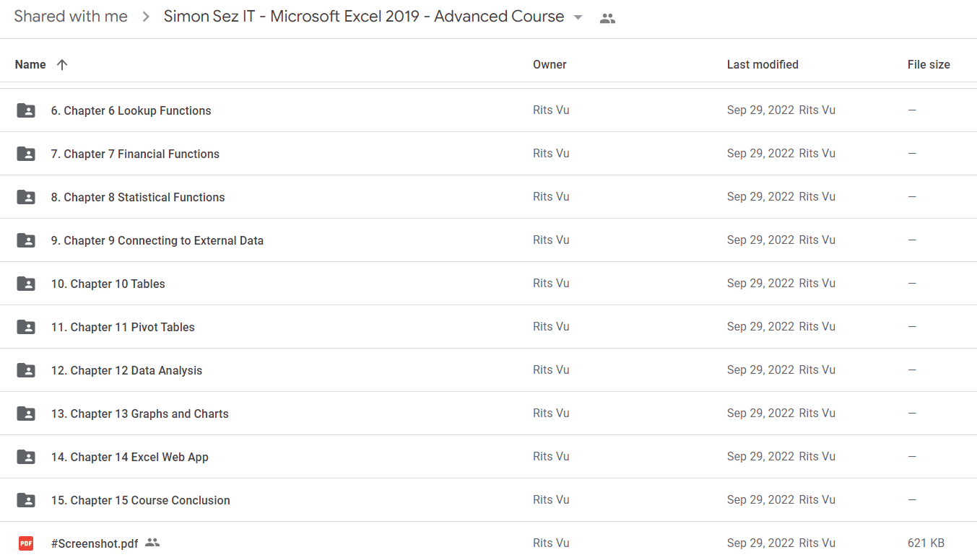Click Sep 29, 2022 date in #Screenshot.pdf row

pyautogui.click(x=760, y=543)
